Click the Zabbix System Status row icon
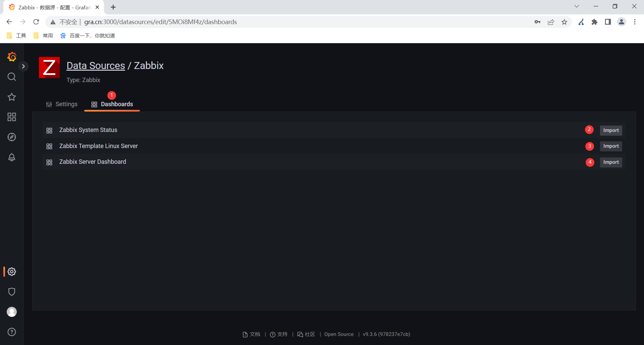This screenshot has height=345, width=644. pos(49,130)
